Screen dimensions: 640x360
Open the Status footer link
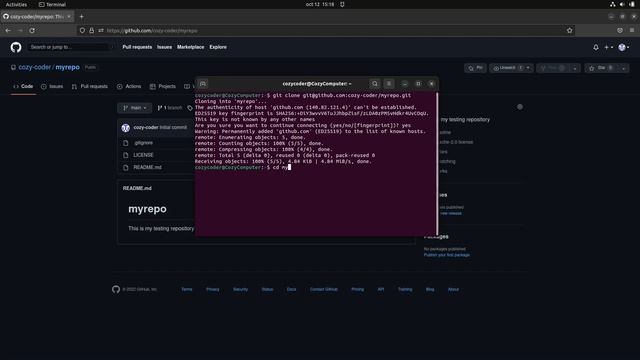coord(267,289)
